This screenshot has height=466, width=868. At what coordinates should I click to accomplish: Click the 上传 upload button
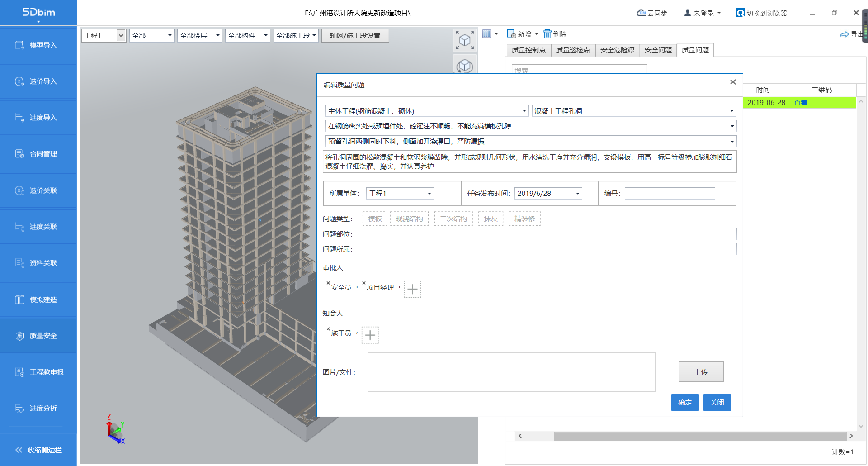(x=701, y=372)
